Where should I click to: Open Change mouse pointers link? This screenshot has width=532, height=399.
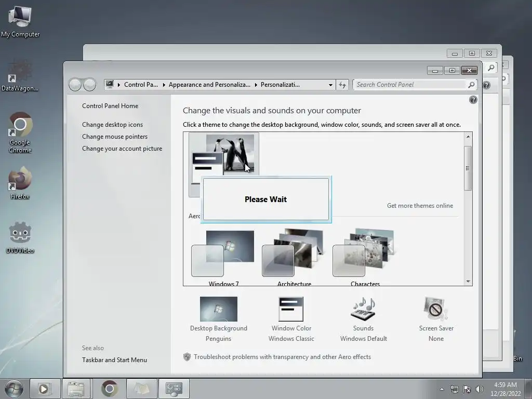tap(115, 137)
